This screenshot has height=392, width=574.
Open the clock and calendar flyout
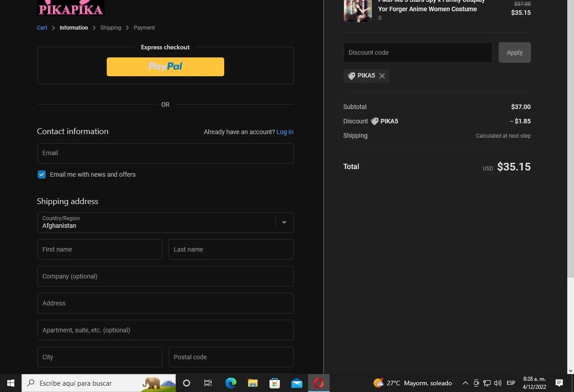[534, 383]
